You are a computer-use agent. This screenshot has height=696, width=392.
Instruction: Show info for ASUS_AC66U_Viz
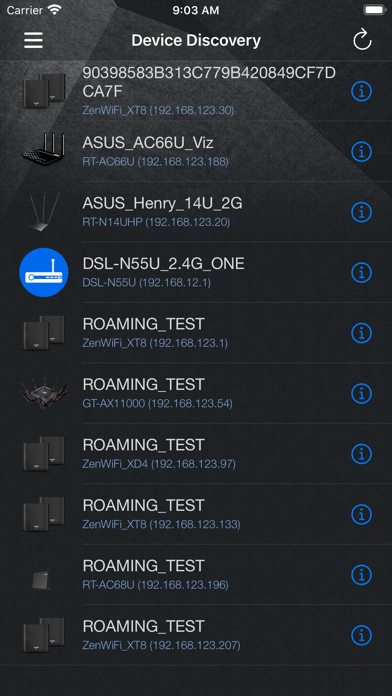pos(361,152)
